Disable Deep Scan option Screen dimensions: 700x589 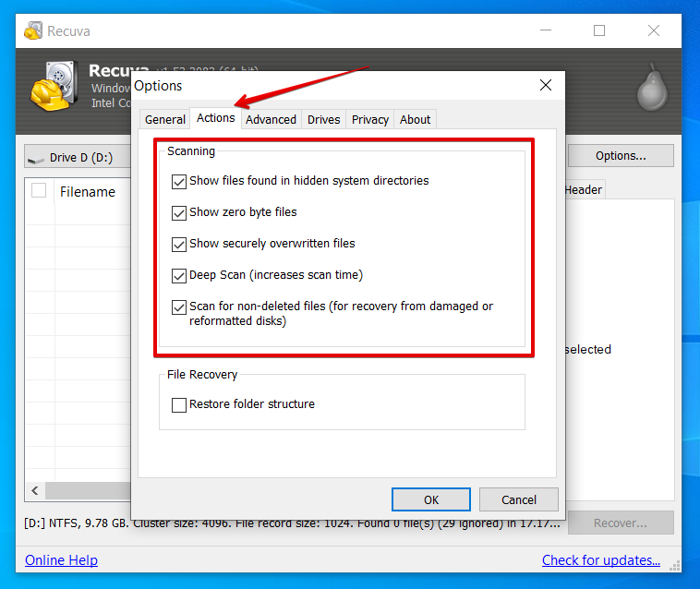(x=179, y=276)
